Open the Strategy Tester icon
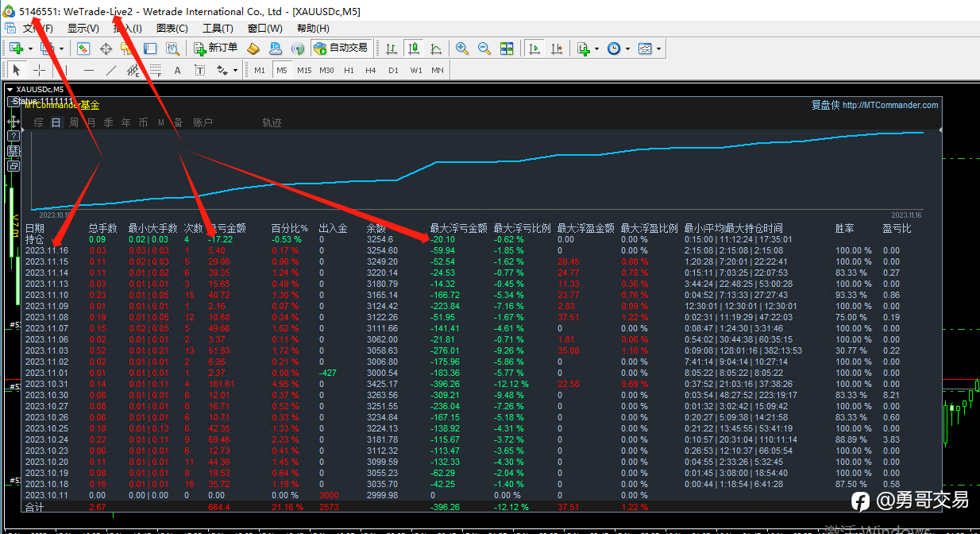 (172, 48)
